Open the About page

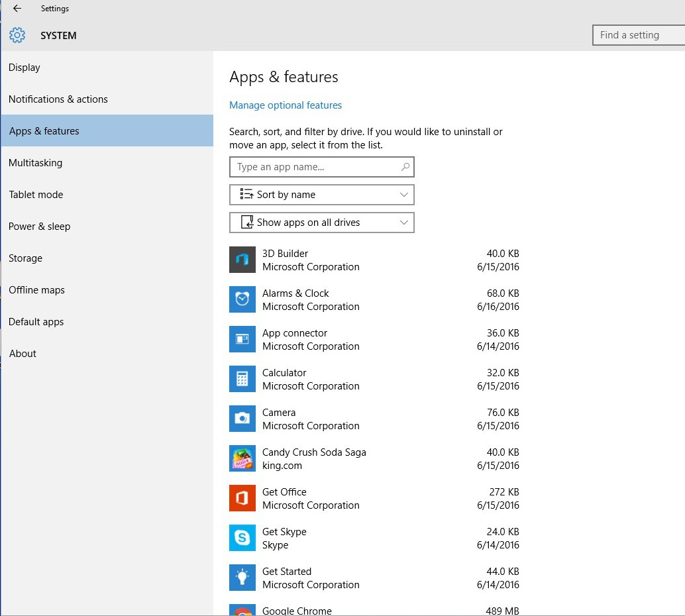coord(107,354)
